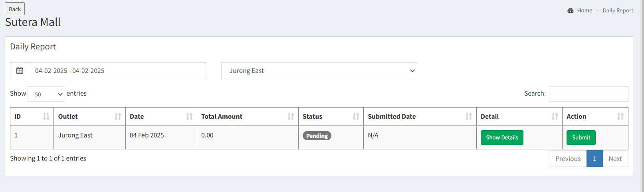644x192 pixels.
Task: Select page 1 in pagination
Action: [x=594, y=159]
